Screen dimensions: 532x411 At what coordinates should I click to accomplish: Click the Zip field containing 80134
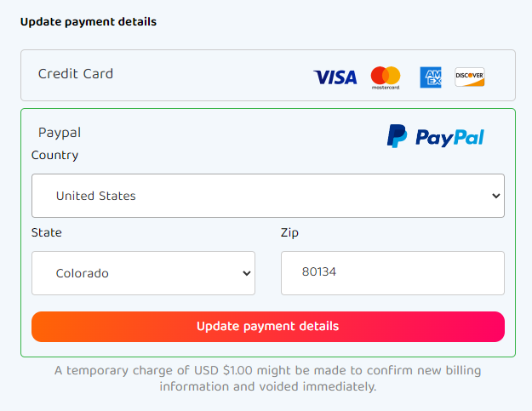pyautogui.click(x=392, y=273)
